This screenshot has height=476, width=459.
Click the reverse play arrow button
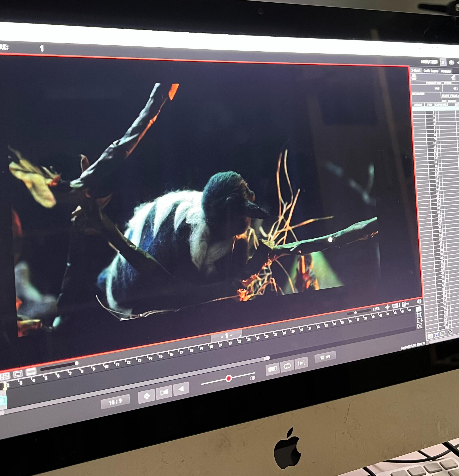(x=181, y=389)
